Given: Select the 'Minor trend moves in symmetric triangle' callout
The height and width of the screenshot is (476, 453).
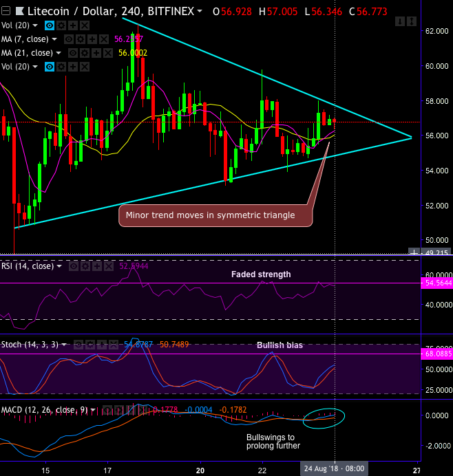Looking at the screenshot, I should pyautogui.click(x=215, y=215).
